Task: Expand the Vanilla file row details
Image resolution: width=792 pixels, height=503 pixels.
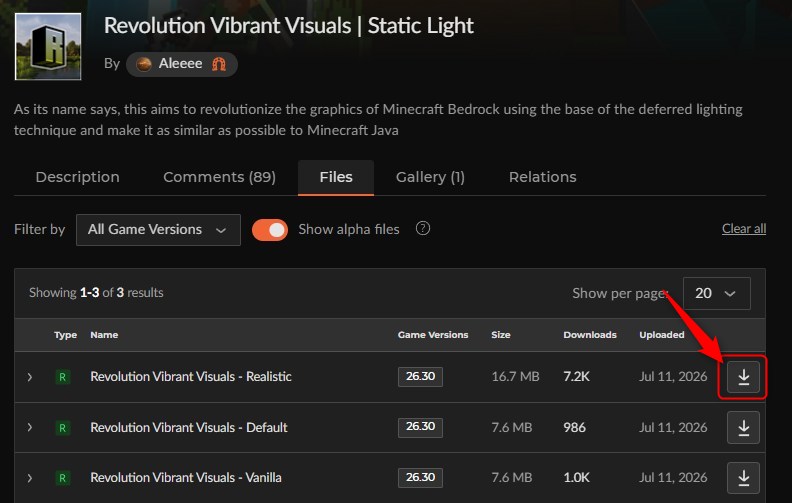Action: click(30, 478)
